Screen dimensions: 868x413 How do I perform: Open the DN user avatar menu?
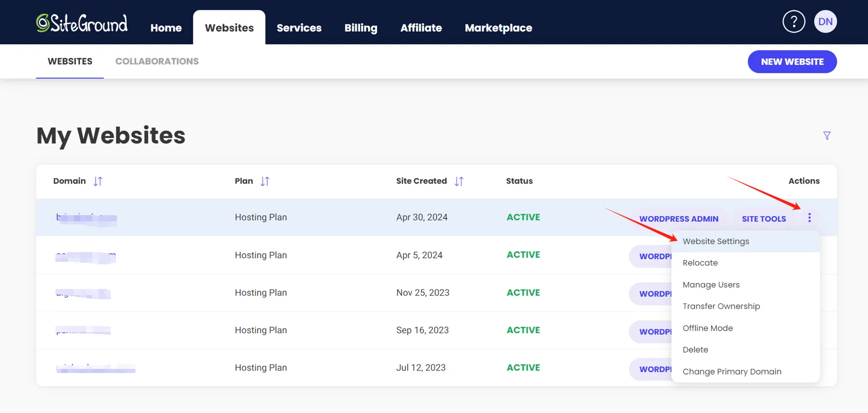(x=825, y=22)
